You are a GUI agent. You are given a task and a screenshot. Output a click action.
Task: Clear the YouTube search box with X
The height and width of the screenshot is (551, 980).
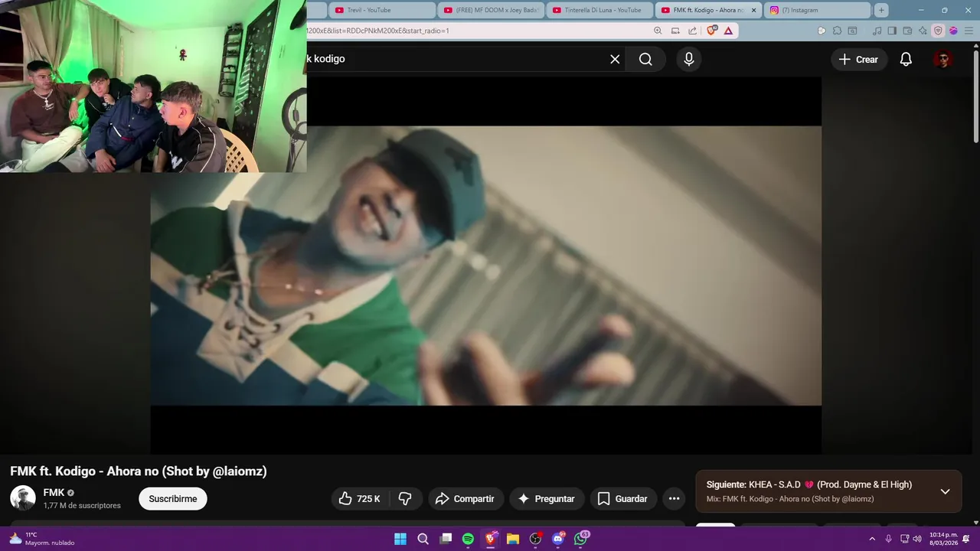pos(615,59)
